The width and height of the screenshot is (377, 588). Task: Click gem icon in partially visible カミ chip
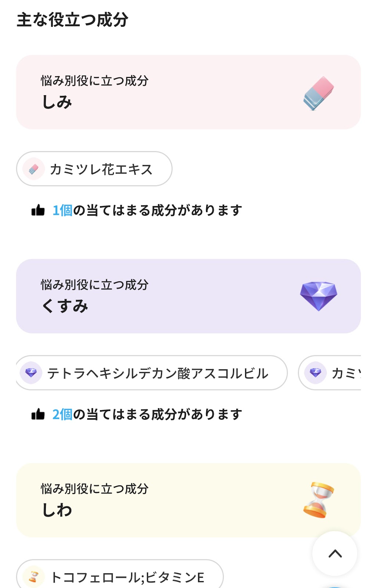click(x=316, y=373)
